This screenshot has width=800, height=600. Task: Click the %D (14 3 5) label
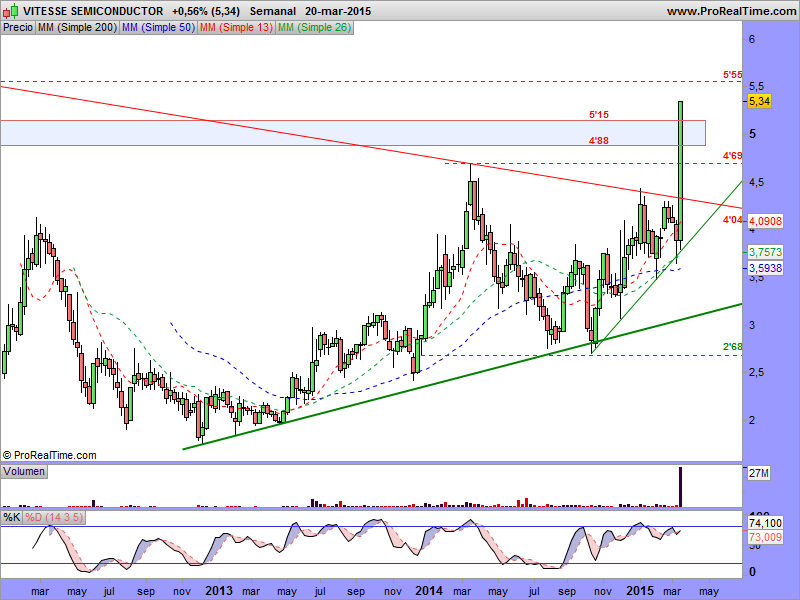(54, 517)
